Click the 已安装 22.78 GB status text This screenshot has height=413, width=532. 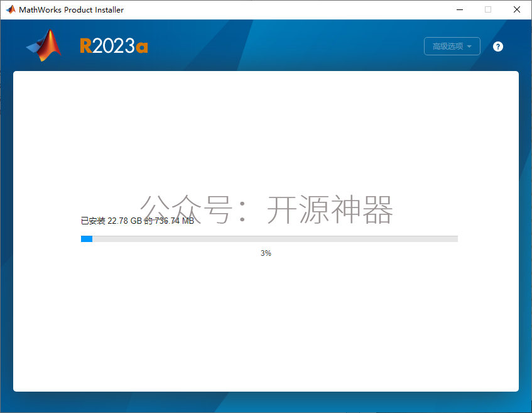138,221
